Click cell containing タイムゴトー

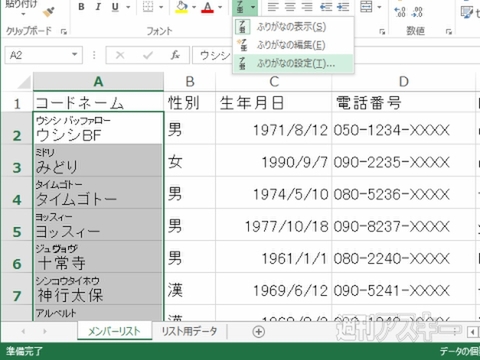pyautogui.click(x=98, y=193)
